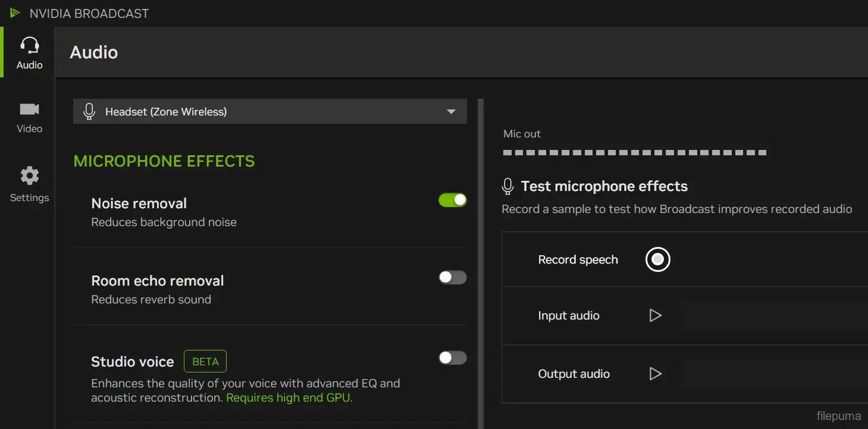Click the 'Studio voice' label
Screen dimensions: 868x429
coord(133,362)
